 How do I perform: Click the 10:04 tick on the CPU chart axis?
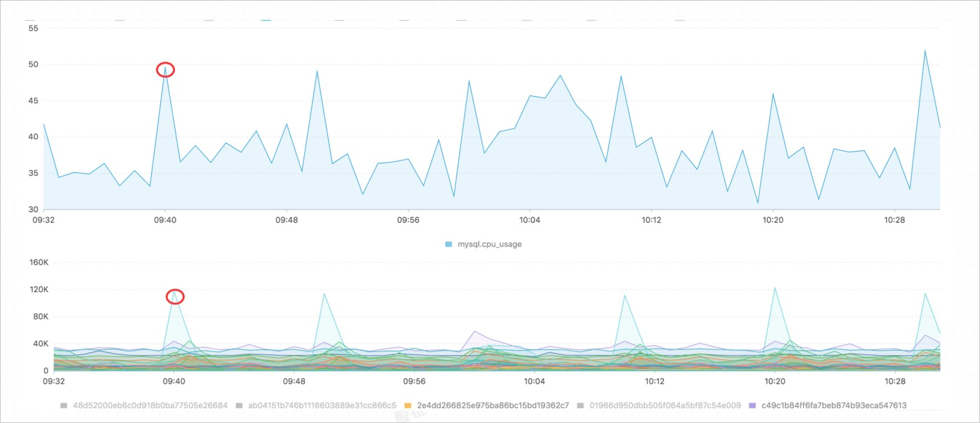pyautogui.click(x=530, y=220)
